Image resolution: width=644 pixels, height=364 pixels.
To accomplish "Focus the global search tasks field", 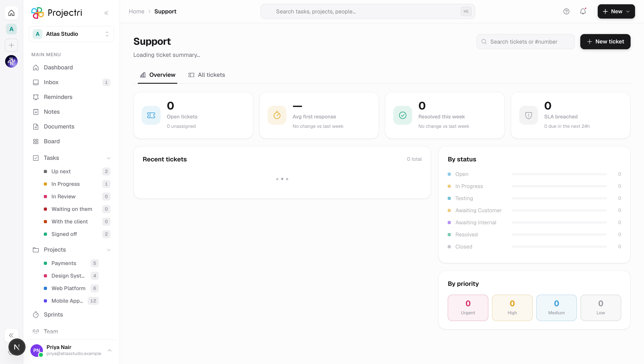I will point(367,11).
